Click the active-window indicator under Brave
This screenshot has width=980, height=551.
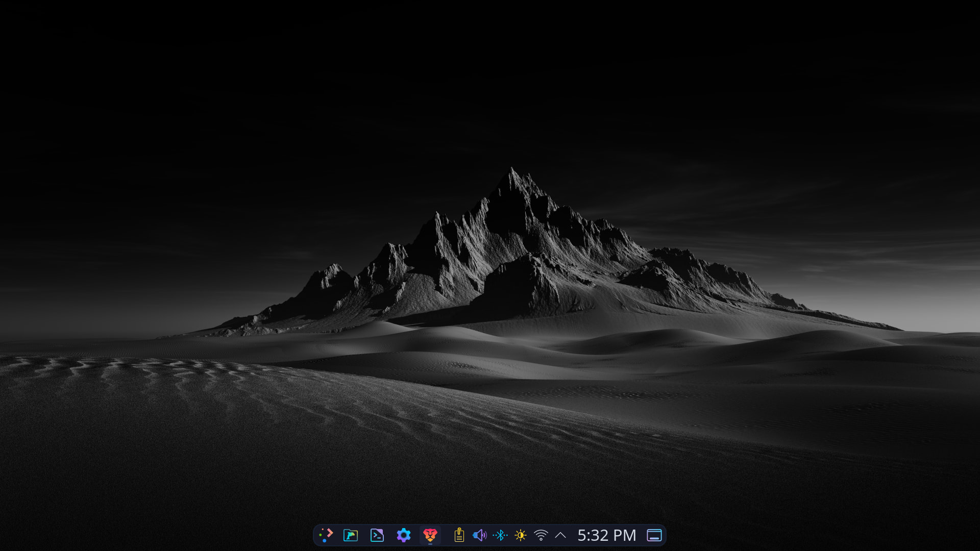[x=430, y=544]
